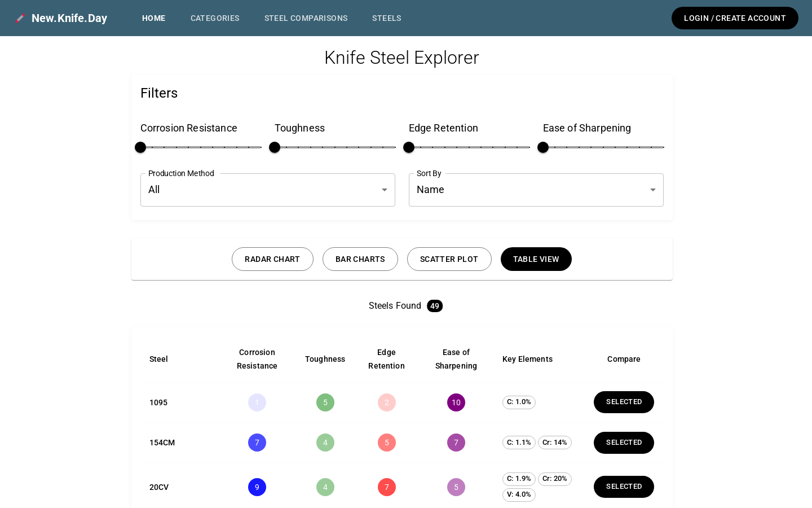
Task: Open the Categories menu item
Action: pyautogui.click(x=215, y=18)
